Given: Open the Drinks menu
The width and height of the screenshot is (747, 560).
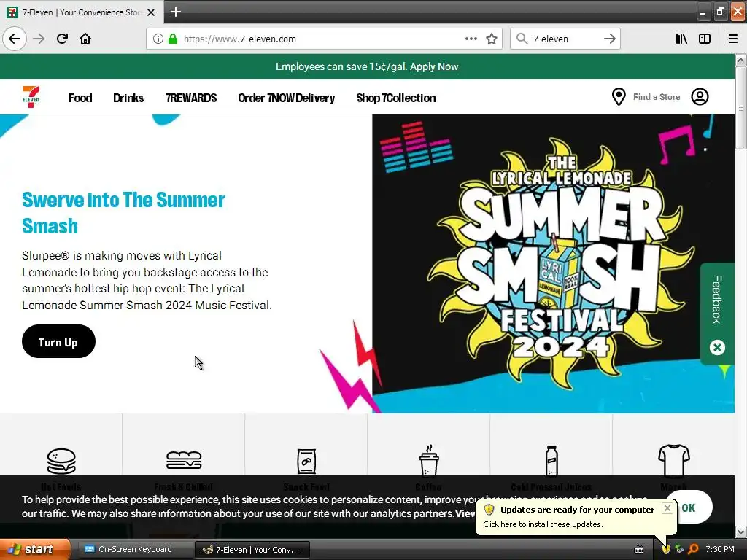Looking at the screenshot, I should (x=128, y=98).
